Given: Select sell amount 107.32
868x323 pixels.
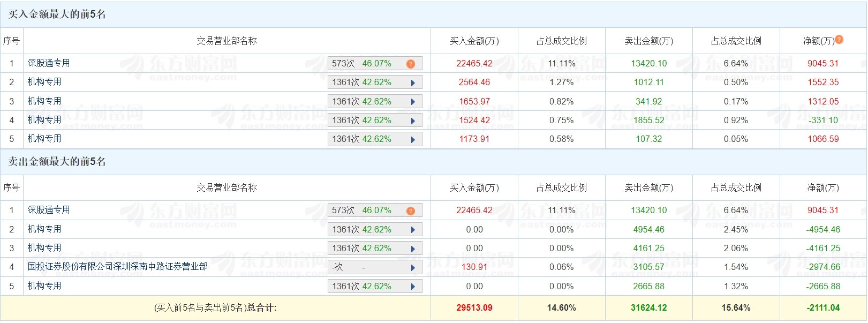Looking at the screenshot, I should click(649, 139).
